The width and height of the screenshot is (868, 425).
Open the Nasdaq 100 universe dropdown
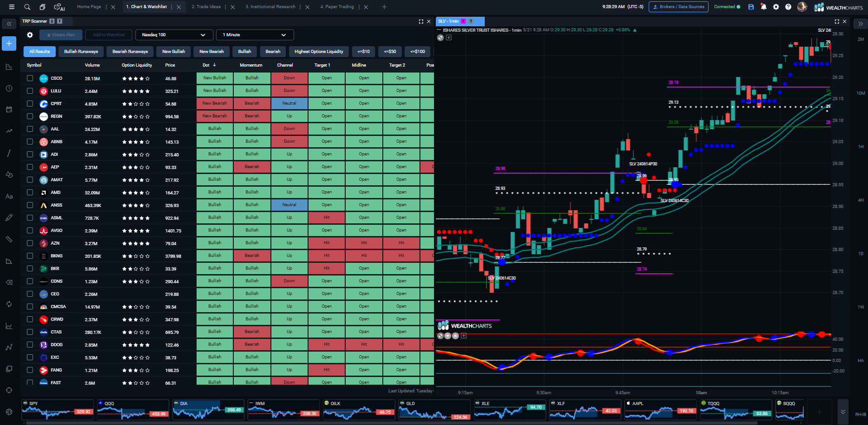click(174, 35)
